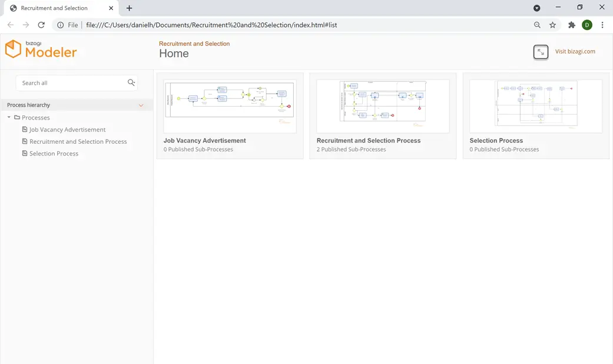Click the browser address bar URL
The image size is (613, 364).
pos(211,25)
